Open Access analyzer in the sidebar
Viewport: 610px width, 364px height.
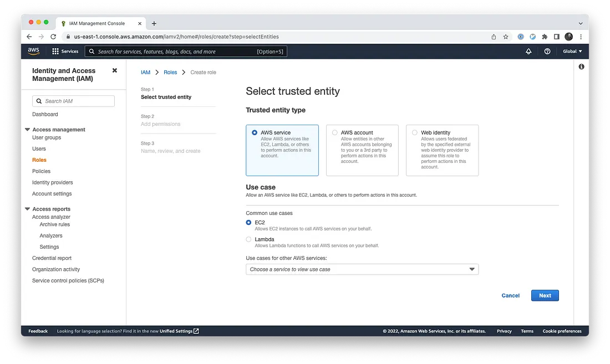pos(52,217)
